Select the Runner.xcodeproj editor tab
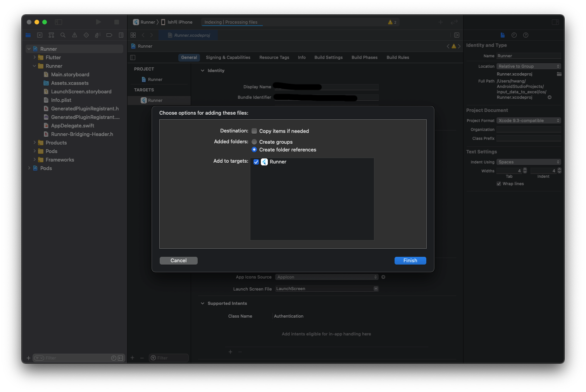 click(189, 35)
